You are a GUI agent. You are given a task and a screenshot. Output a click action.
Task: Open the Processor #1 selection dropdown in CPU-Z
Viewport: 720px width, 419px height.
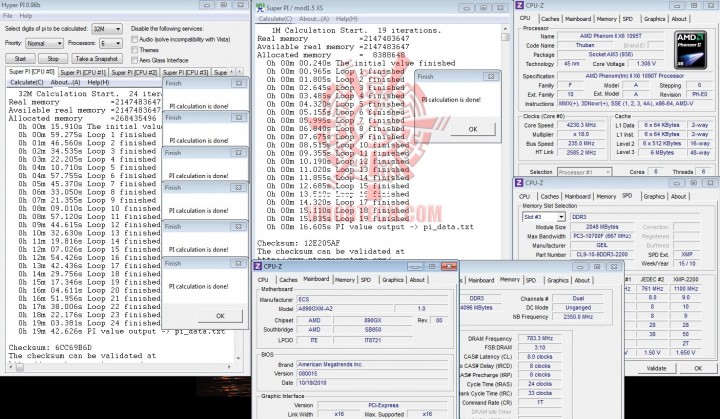[x=584, y=172]
